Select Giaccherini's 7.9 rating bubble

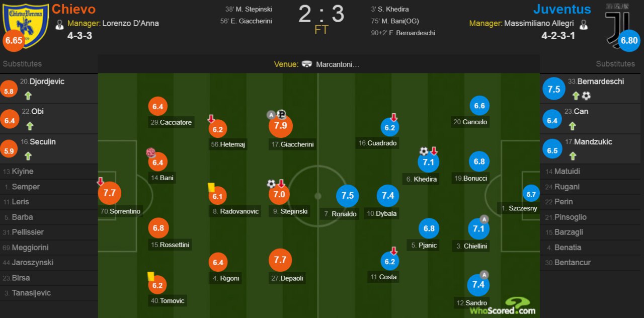pyautogui.click(x=281, y=126)
